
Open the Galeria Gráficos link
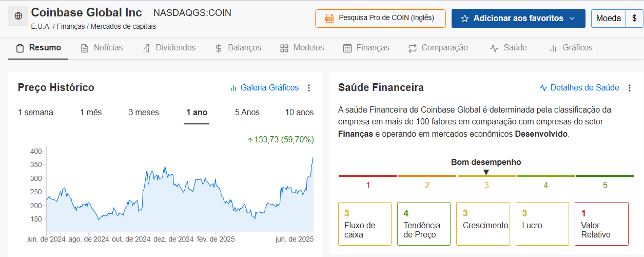(x=269, y=88)
